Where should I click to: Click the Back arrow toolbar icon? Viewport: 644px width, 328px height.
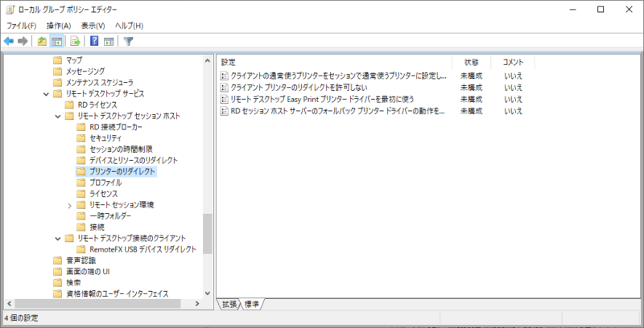(x=9, y=41)
